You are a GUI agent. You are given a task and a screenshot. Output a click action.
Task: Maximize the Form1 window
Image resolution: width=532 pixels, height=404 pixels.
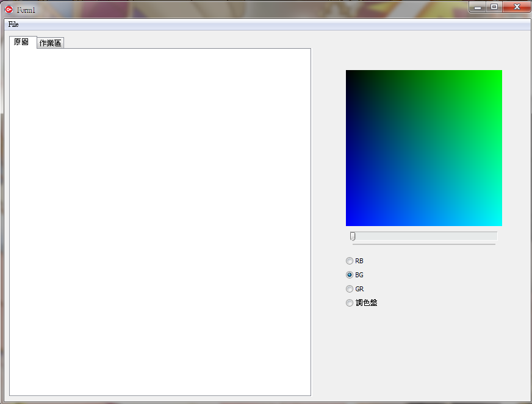coord(494,7)
